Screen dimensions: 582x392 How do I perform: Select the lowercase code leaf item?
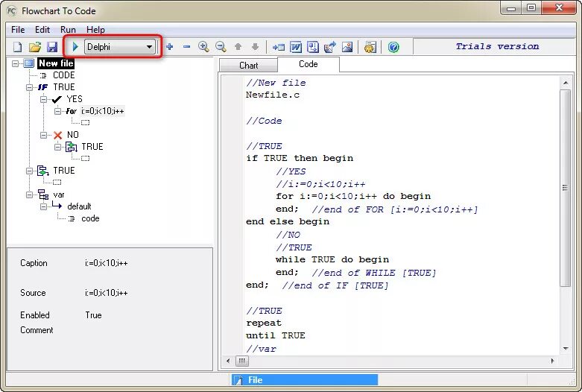click(90, 218)
